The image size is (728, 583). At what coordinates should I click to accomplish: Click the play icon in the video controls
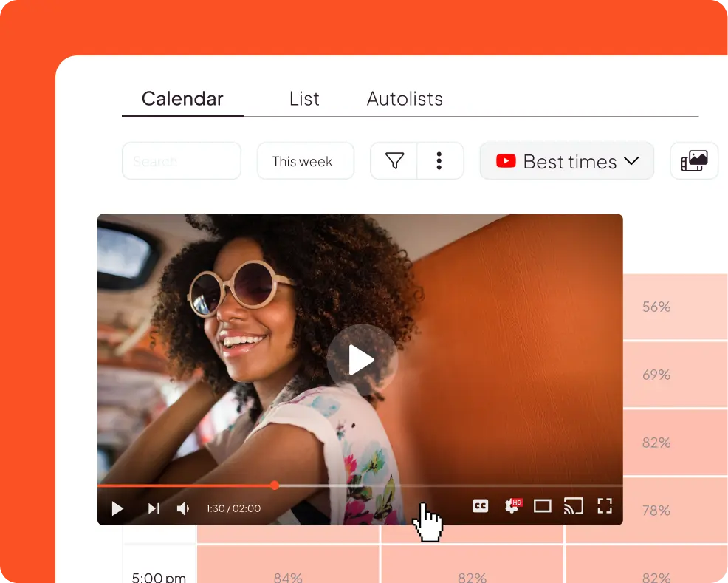(x=117, y=508)
